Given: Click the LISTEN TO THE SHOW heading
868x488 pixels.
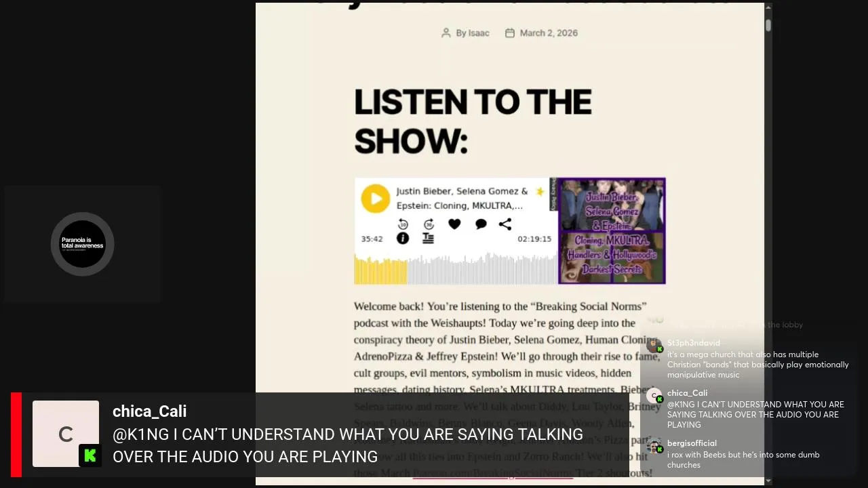Looking at the screenshot, I should [x=473, y=122].
